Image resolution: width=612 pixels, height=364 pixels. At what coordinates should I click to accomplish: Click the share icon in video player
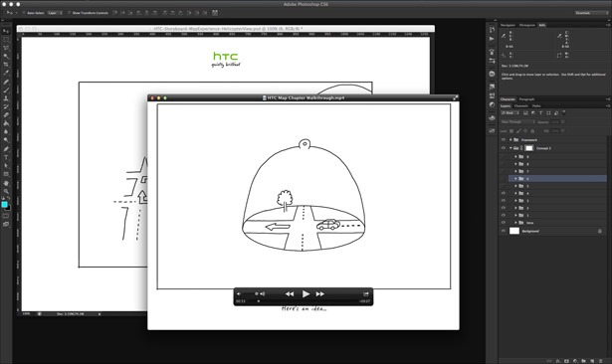point(366,293)
